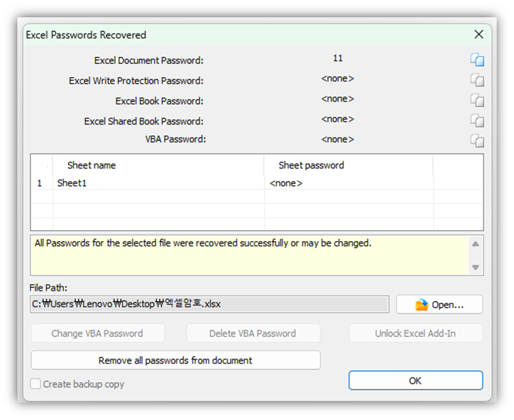Image resolution: width=514 pixels, height=420 pixels.
Task: Click the Delete VBA Password button
Action: pos(253,334)
